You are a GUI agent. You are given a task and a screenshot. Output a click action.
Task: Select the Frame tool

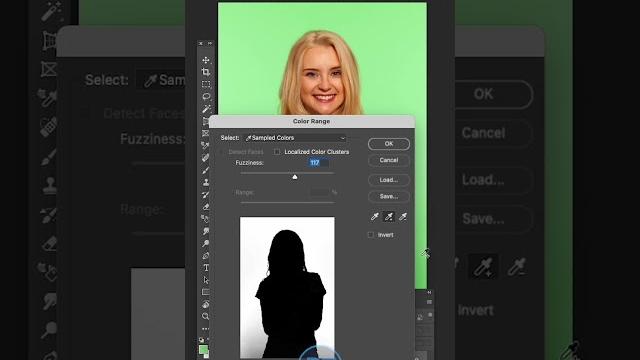(205, 133)
